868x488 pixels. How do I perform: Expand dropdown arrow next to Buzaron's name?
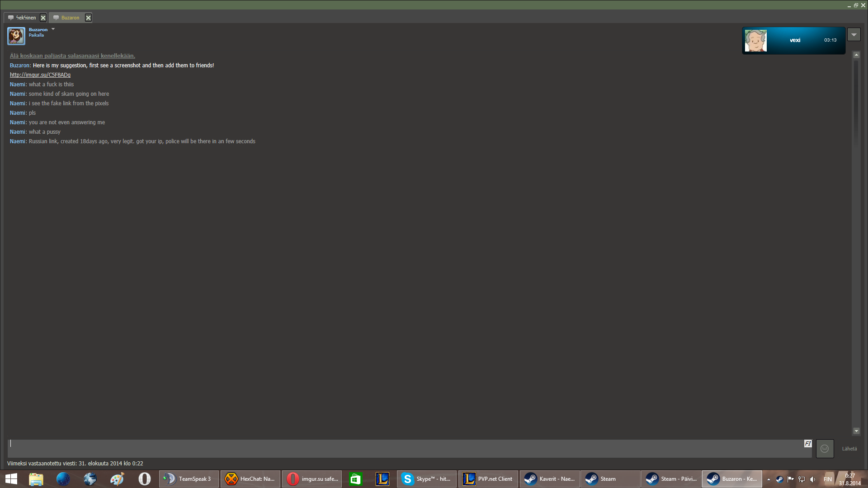point(53,29)
